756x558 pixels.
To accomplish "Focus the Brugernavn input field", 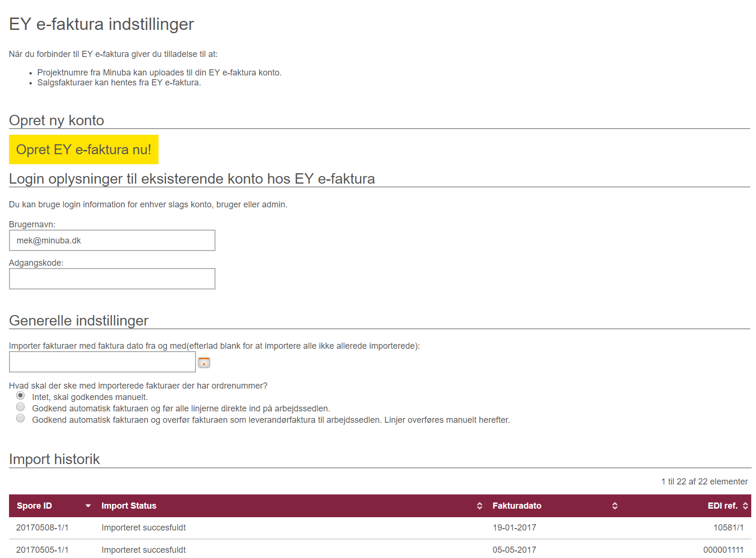I will click(112, 241).
